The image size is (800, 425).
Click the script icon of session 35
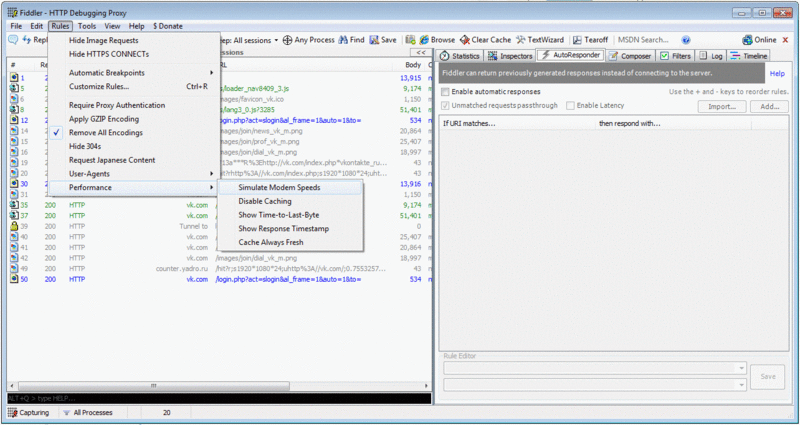[14, 205]
